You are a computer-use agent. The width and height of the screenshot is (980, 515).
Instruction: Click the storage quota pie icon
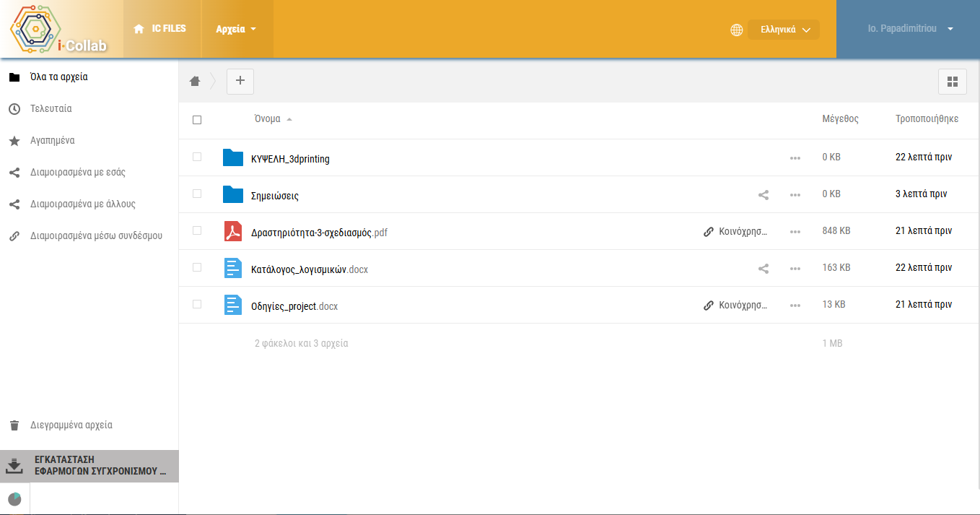pyautogui.click(x=14, y=499)
